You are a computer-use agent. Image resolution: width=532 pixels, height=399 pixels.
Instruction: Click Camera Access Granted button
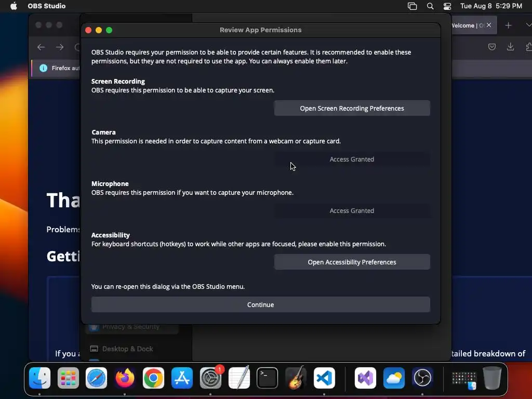352,159
